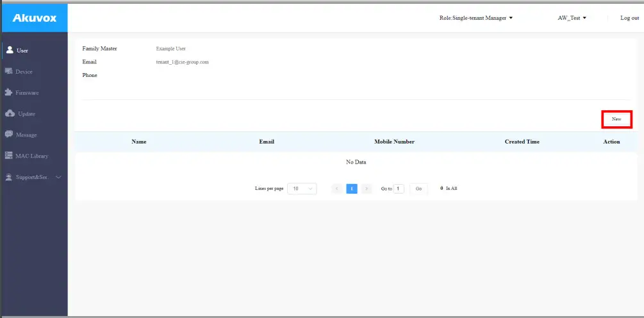Open the User menu item
Image resolution: width=644 pixels, height=318 pixels.
pos(34,51)
